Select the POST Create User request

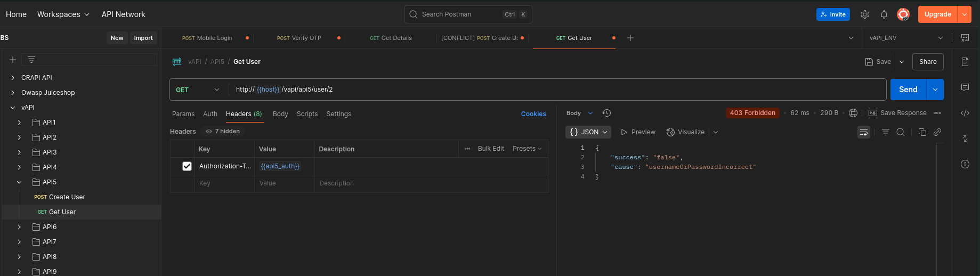(60, 197)
